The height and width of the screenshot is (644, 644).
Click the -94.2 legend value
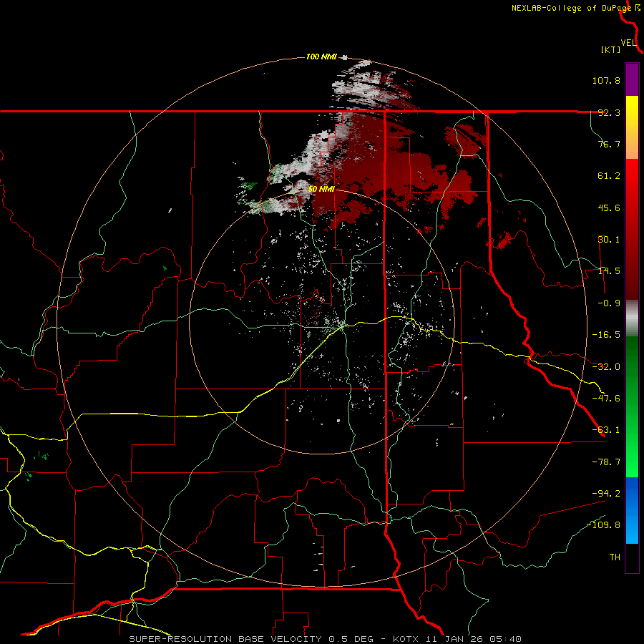tap(606, 493)
